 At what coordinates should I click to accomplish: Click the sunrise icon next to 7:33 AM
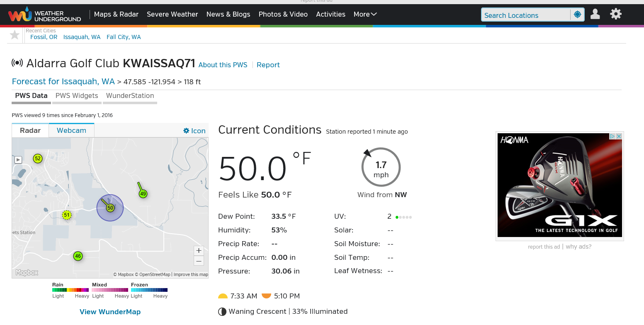223,296
